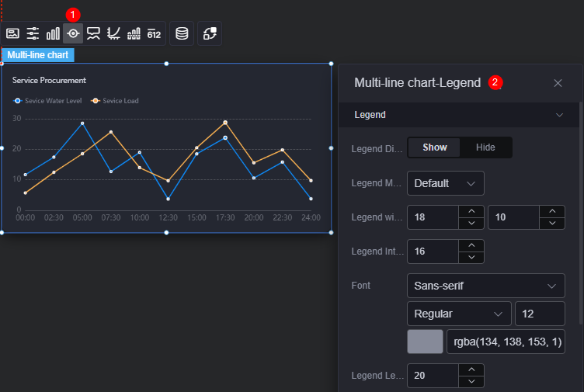
Task: Click the axis line chart icon
Action: click(x=113, y=33)
